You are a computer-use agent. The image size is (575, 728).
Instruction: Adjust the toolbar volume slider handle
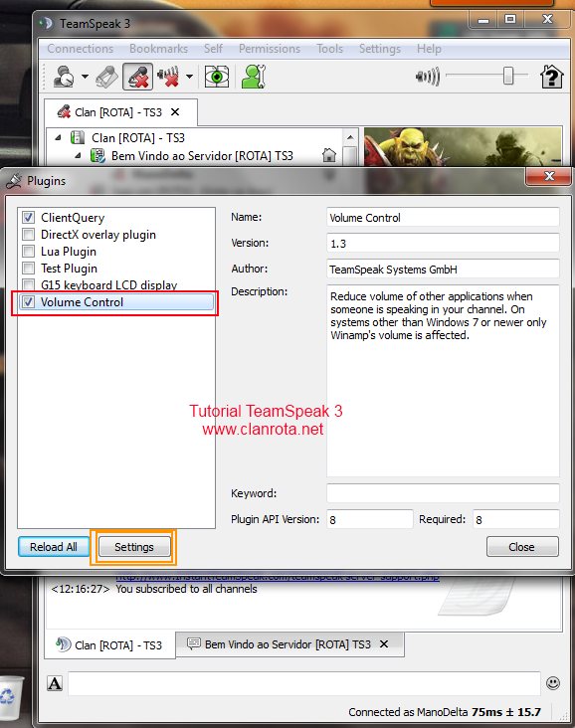click(508, 76)
